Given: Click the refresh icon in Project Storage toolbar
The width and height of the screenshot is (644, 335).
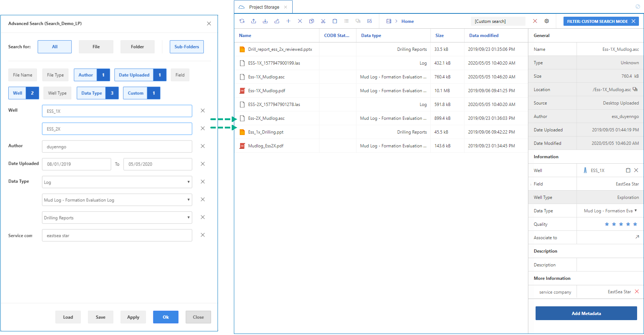Looking at the screenshot, I should [242, 21].
